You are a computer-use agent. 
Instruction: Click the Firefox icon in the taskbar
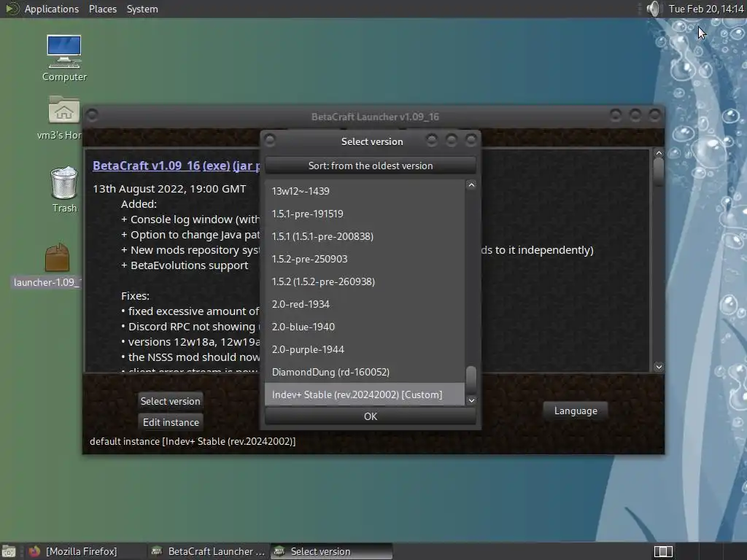tap(34, 551)
